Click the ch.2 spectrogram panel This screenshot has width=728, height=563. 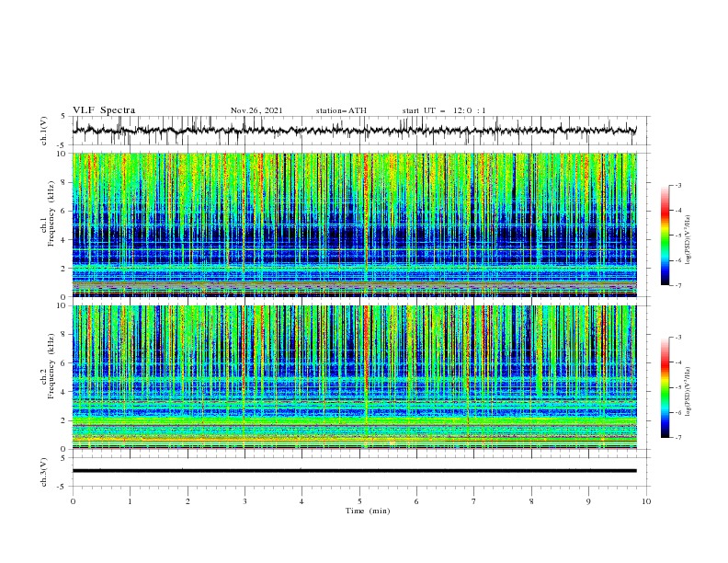coord(354,377)
